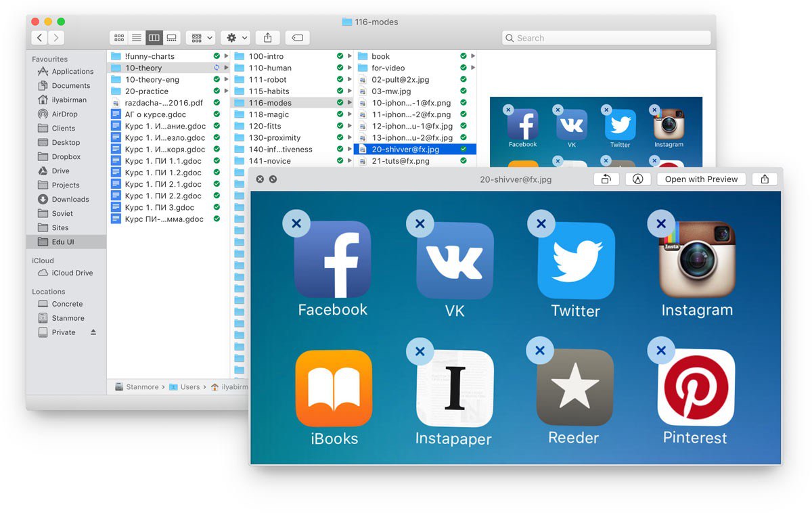Switch Finder to icon view
Viewport: 812px width, 513px height.
[119, 38]
